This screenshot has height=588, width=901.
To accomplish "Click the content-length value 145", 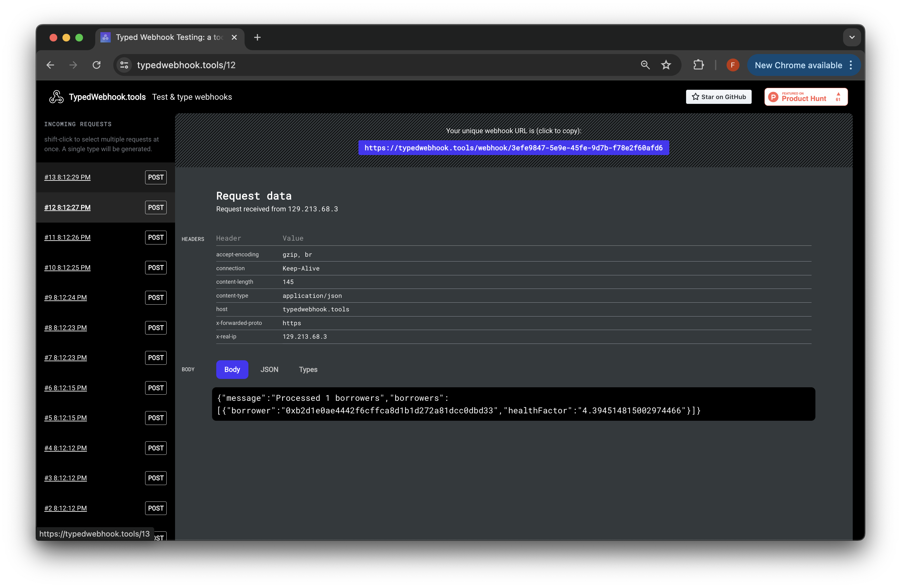I will click(x=288, y=282).
